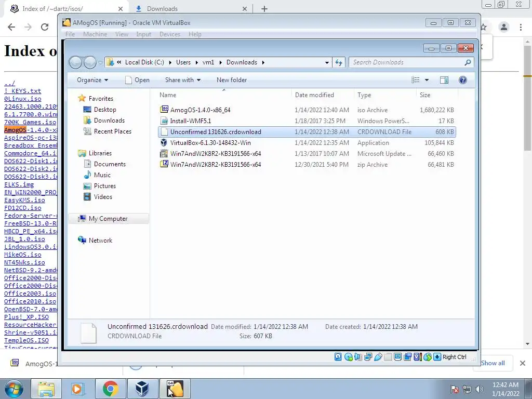532x399 pixels.
Task: Click search magnifier icon in Search Downloads
Action: (468, 62)
